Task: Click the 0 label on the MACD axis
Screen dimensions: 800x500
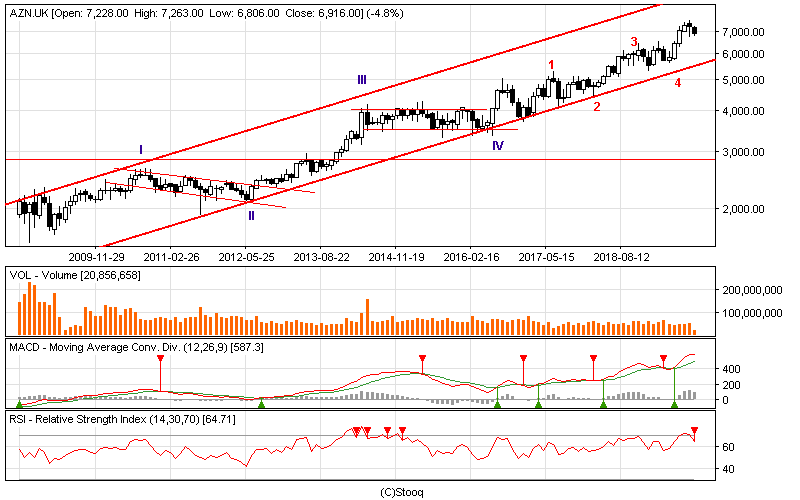Action: pyautogui.click(x=726, y=401)
